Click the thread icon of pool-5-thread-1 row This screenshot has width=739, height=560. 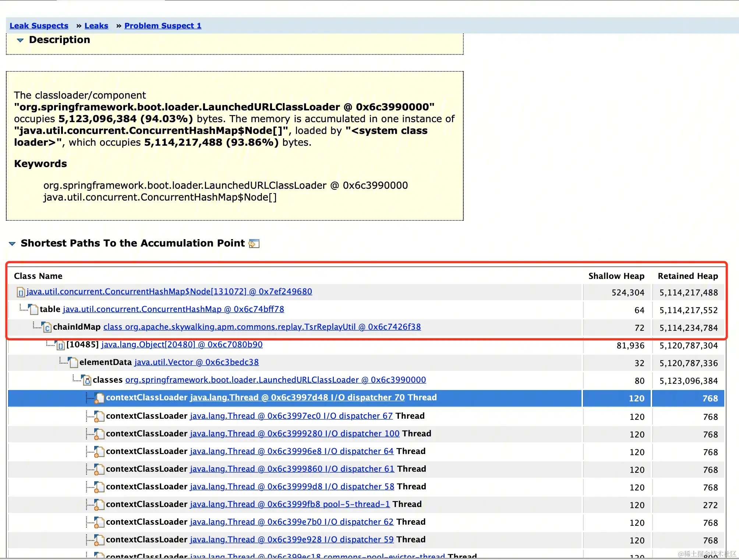[x=99, y=504]
